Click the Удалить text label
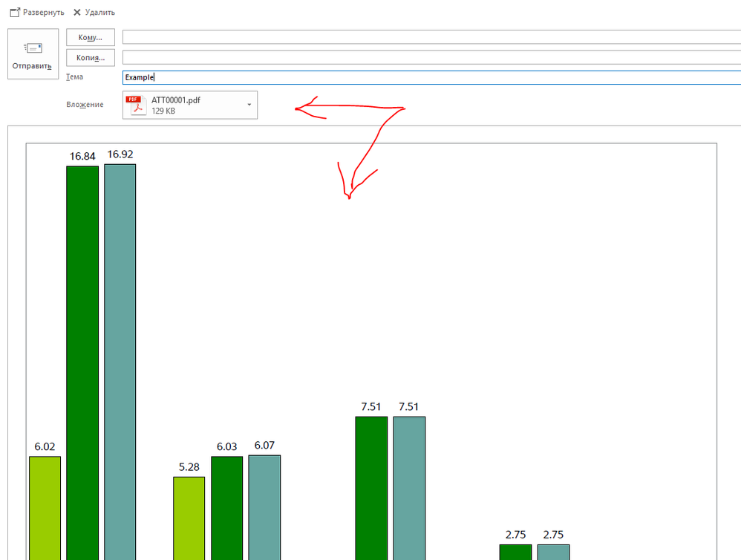The width and height of the screenshot is (741, 560). 99,13
